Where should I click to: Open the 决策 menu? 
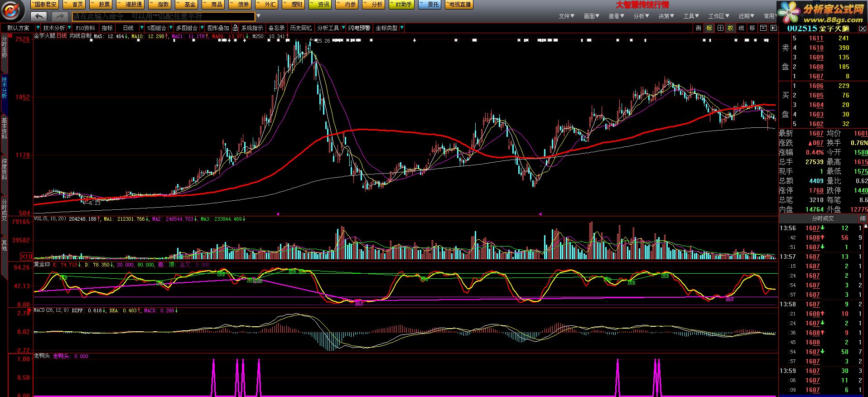coord(666,16)
